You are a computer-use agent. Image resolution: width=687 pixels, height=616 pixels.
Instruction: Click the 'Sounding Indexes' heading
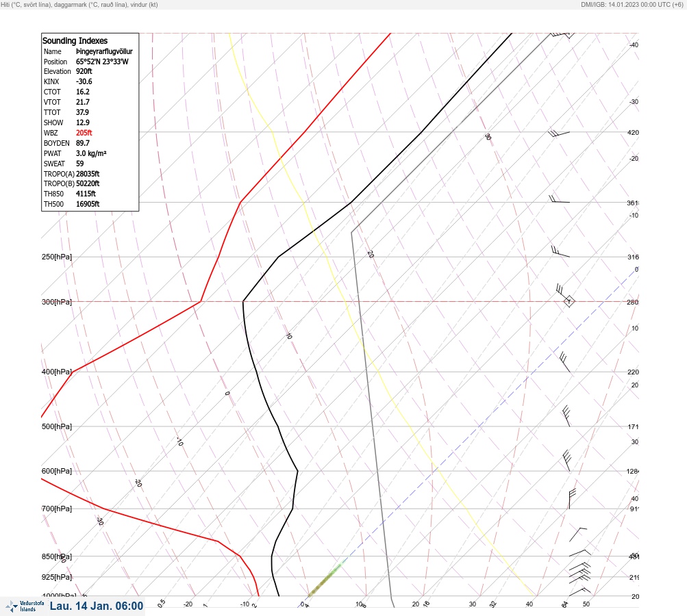[75, 40]
